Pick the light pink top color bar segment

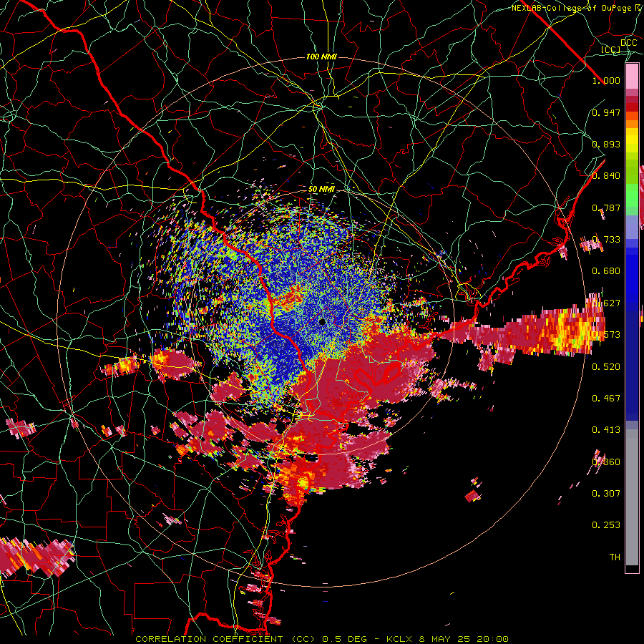(x=632, y=77)
